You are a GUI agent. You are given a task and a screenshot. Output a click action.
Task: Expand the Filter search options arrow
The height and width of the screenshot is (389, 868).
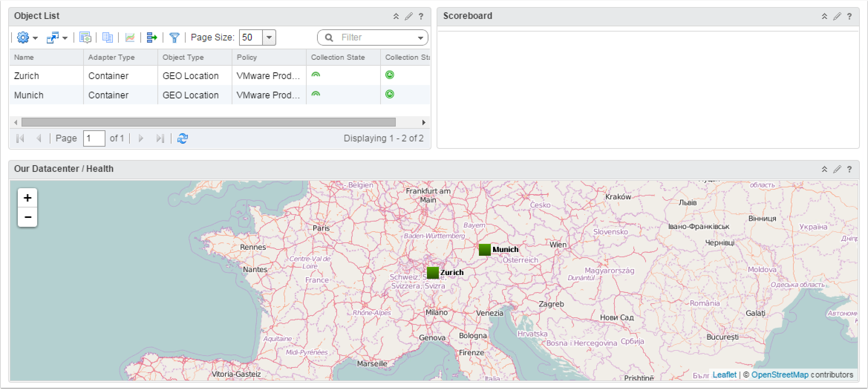[x=420, y=37]
